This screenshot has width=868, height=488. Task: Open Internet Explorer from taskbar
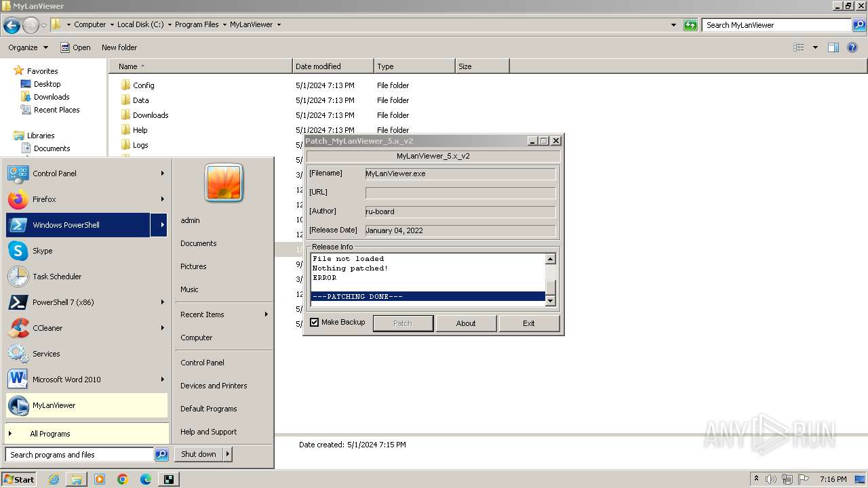click(54, 479)
